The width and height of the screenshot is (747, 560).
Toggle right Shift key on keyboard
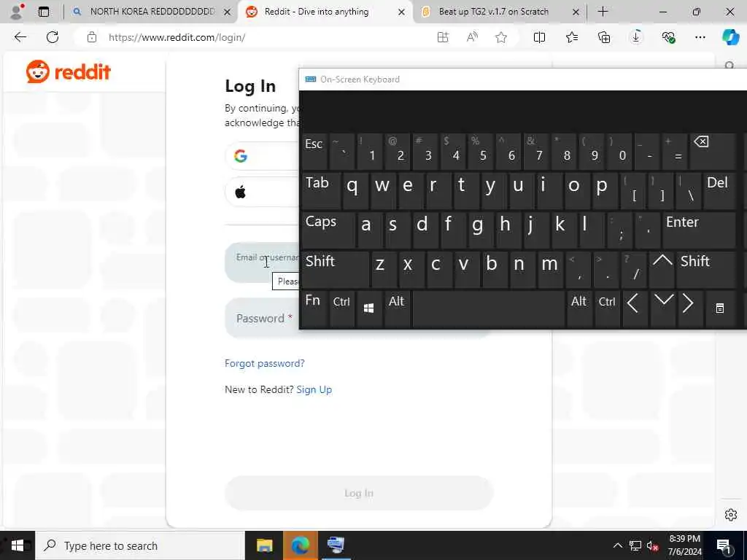(x=706, y=270)
